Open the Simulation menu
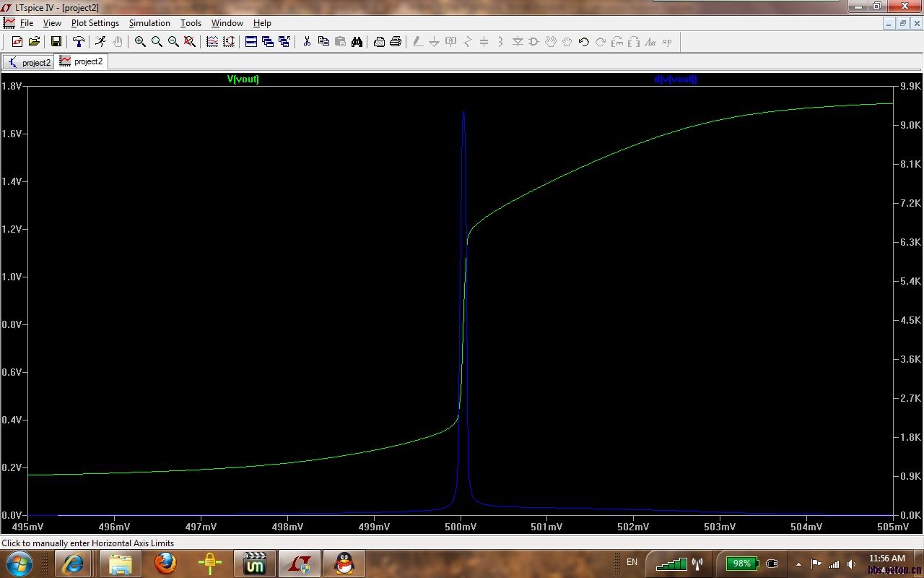 coord(149,23)
